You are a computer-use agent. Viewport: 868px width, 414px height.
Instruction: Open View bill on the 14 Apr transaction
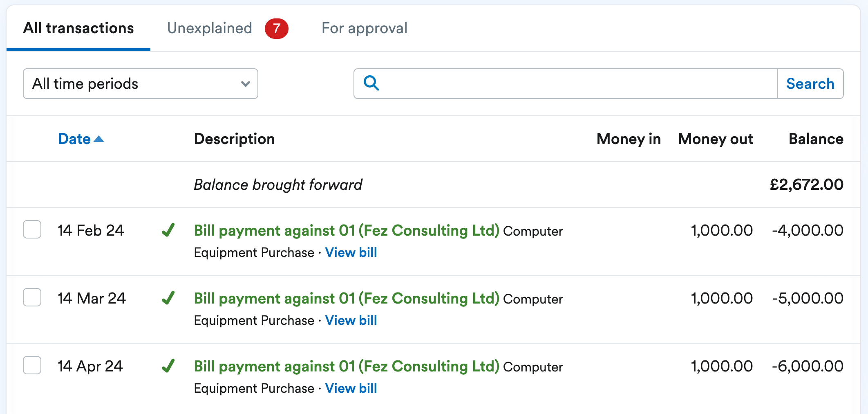point(351,388)
